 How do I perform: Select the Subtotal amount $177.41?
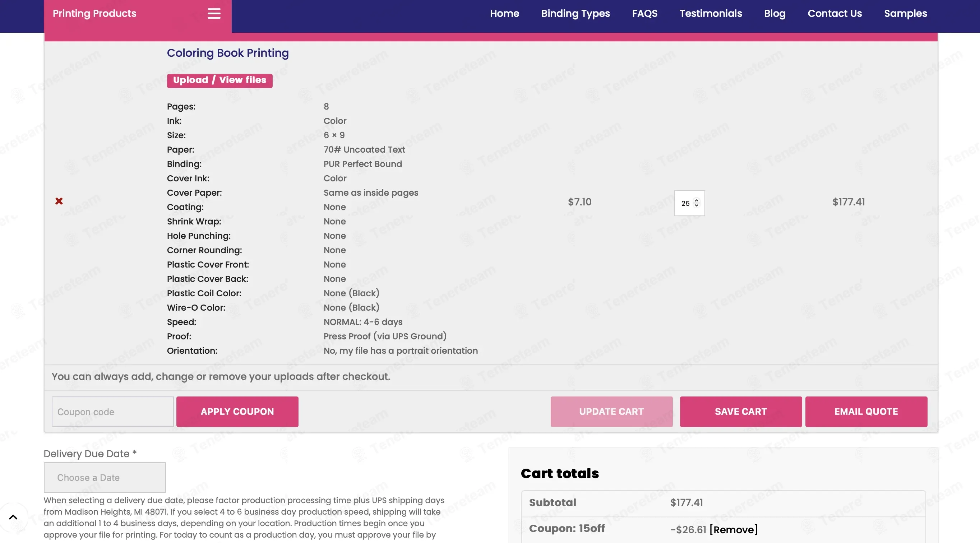coord(687,503)
